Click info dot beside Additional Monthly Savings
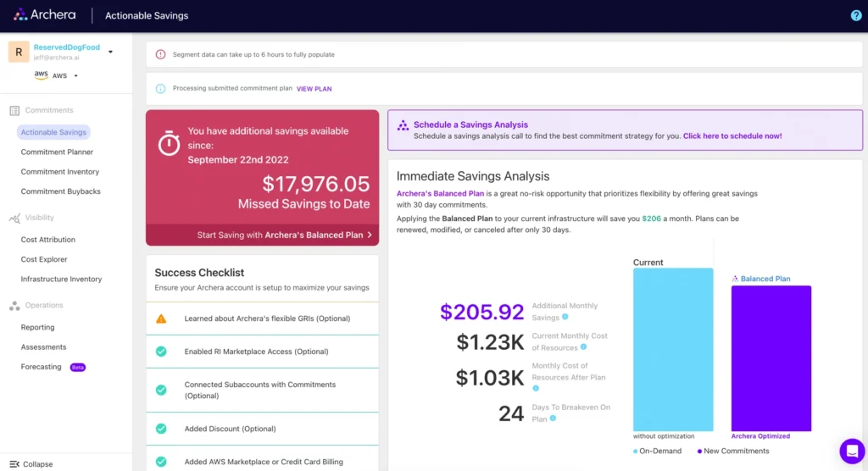 point(565,317)
